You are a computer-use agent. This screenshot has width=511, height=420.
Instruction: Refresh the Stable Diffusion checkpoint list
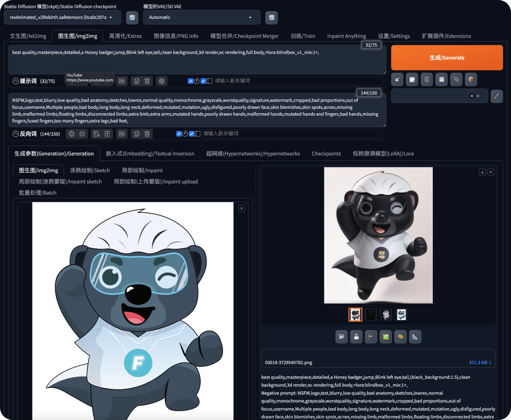click(x=132, y=18)
